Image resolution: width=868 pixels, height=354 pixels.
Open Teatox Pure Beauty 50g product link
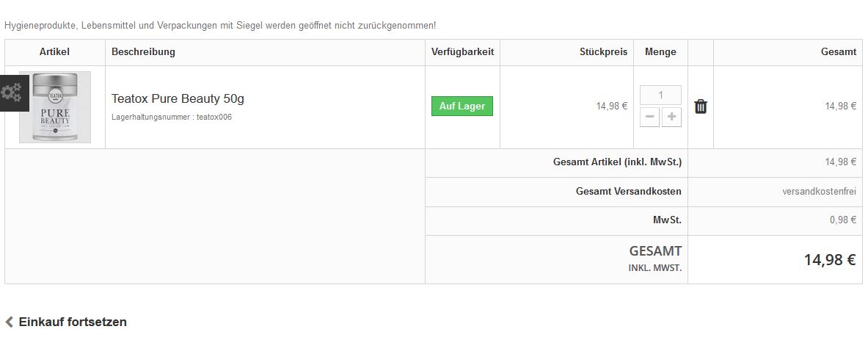[x=178, y=98]
